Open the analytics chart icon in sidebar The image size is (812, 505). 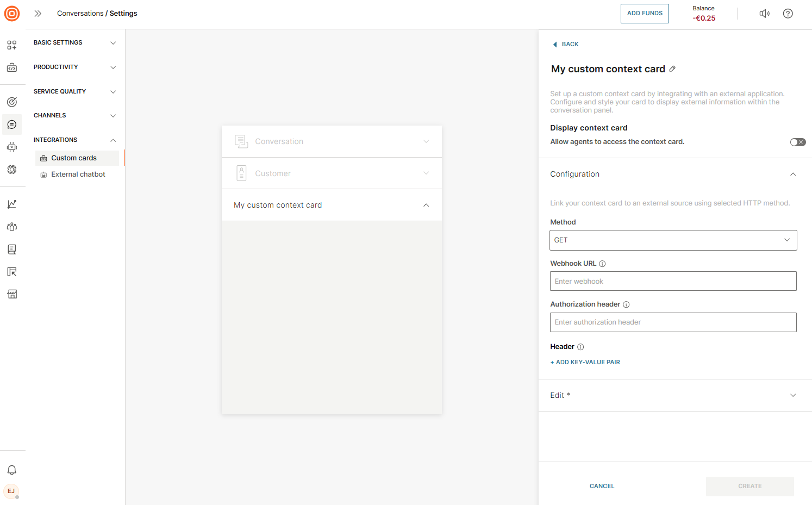pyautogui.click(x=12, y=204)
